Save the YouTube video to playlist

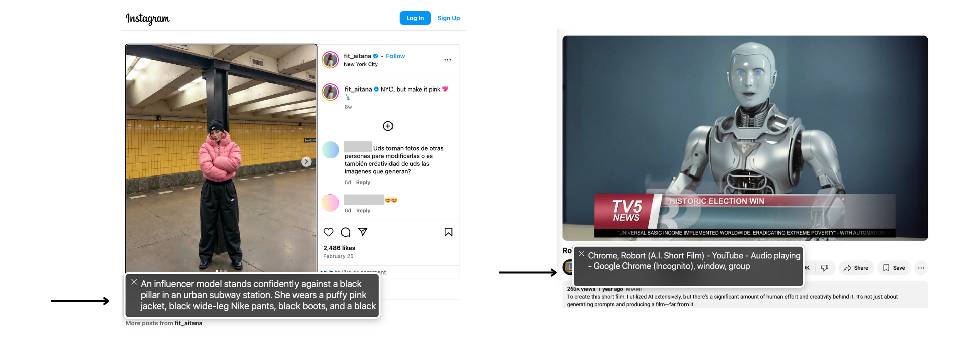pyautogui.click(x=894, y=268)
